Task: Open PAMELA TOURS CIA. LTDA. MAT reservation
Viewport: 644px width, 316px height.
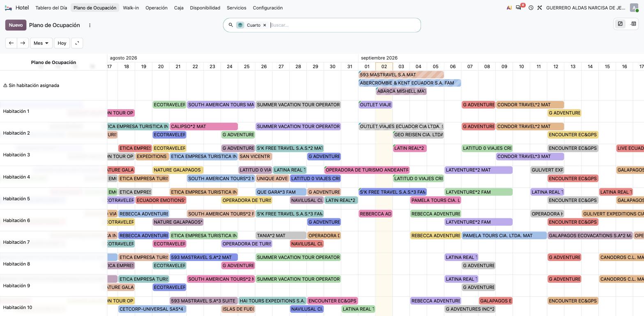Action: coord(504,236)
